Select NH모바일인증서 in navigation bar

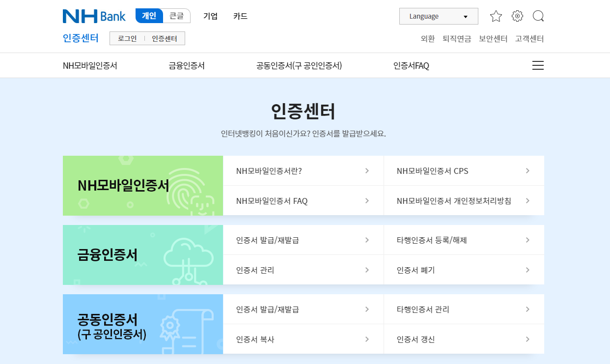tap(90, 65)
